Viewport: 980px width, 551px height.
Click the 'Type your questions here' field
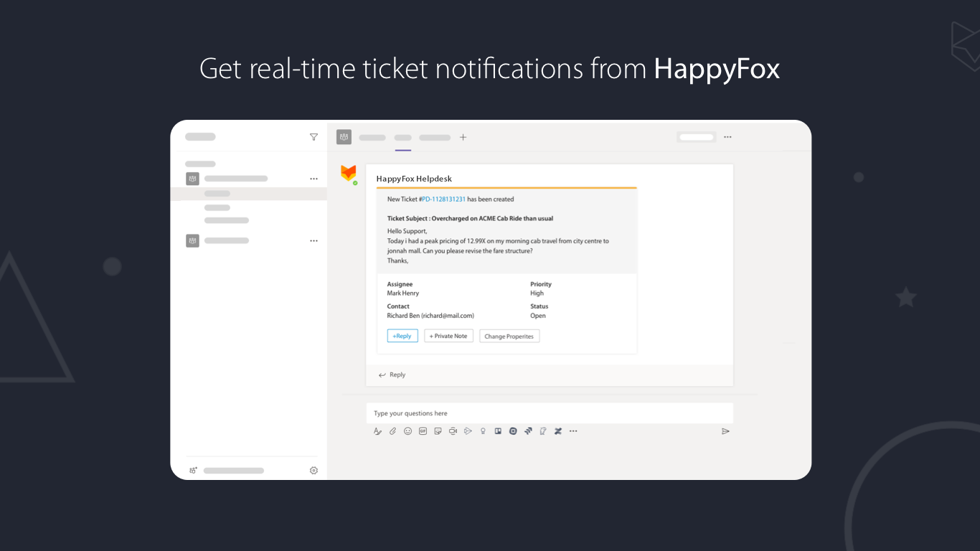(x=549, y=413)
